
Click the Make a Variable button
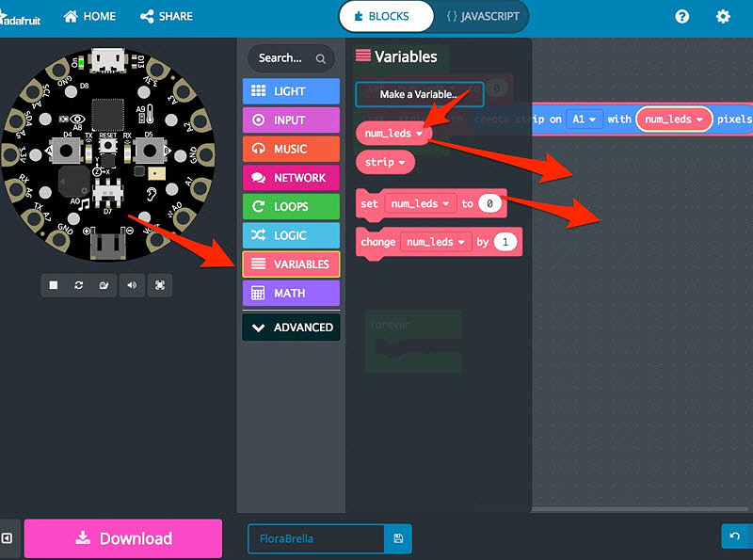click(419, 94)
